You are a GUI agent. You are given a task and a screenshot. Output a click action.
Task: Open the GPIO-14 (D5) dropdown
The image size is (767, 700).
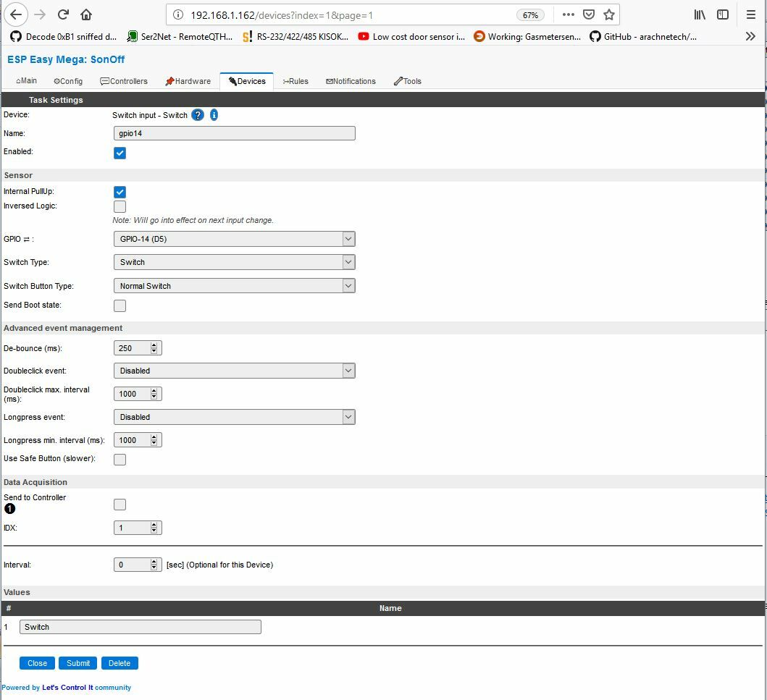[x=235, y=239]
